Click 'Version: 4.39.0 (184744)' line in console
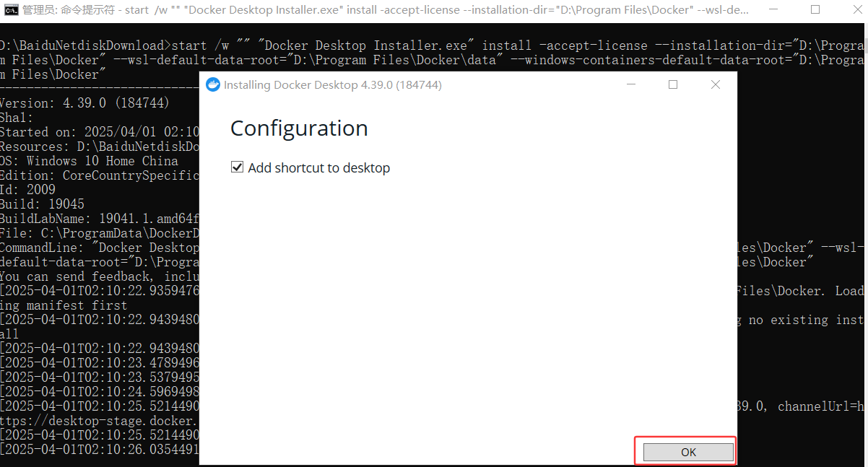This screenshot has height=467, width=868. coord(84,103)
